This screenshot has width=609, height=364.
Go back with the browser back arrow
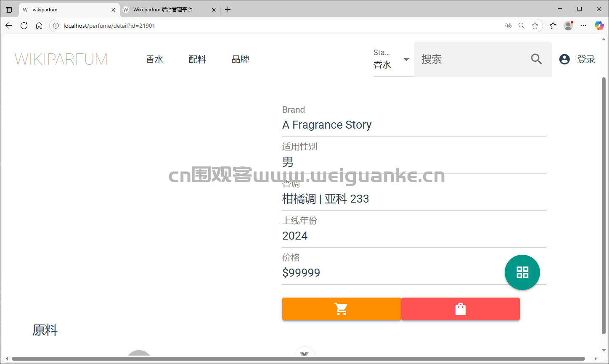click(9, 26)
